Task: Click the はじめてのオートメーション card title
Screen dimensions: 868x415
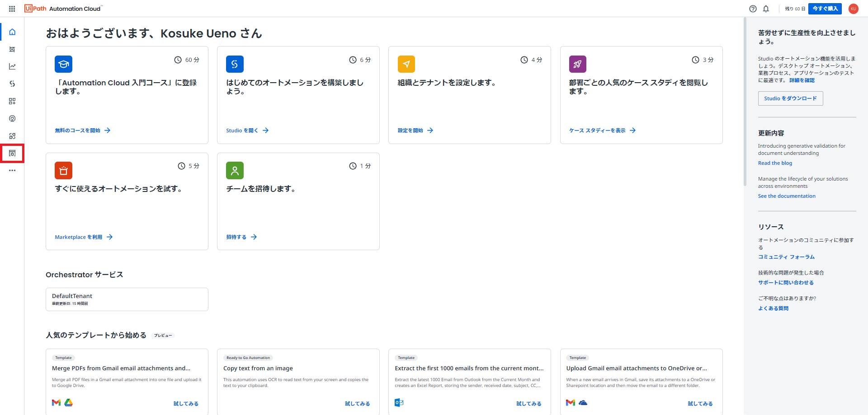Action: click(295, 87)
